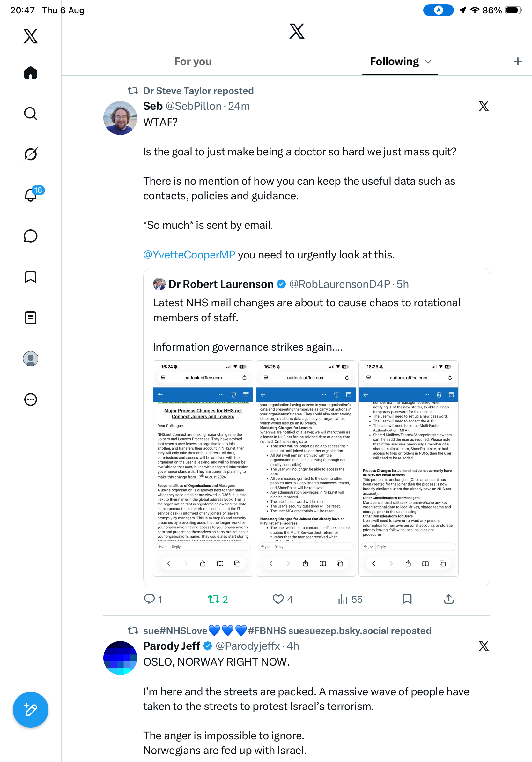Open the Grok icon in sidebar
Viewport: 532px width, 762px height.
31,154
